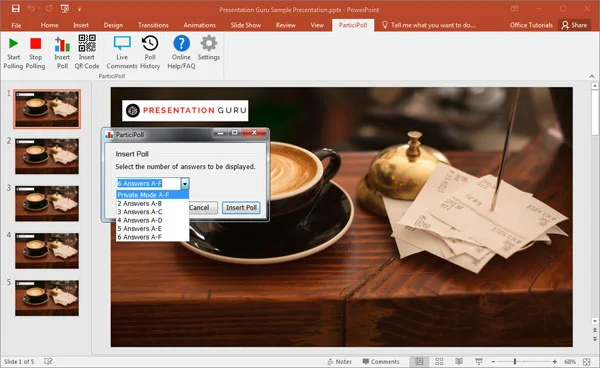The width and height of the screenshot is (600, 368).
Task: Open Online Help/FAQ question mark icon
Action: click(181, 43)
